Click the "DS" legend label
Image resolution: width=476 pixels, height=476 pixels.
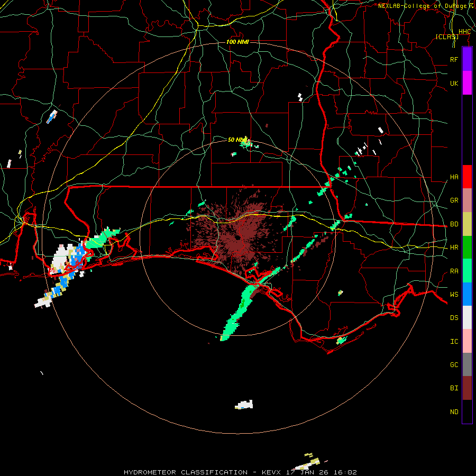pyautogui.click(x=454, y=318)
